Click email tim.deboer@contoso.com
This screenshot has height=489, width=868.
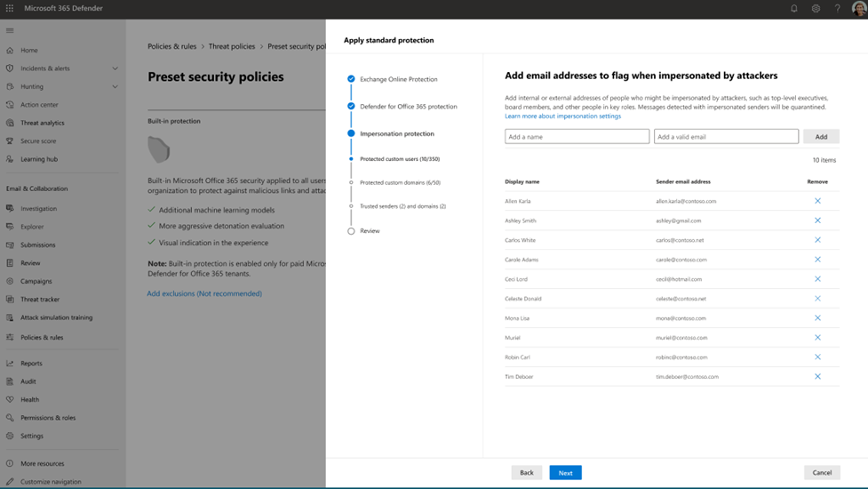687,377
